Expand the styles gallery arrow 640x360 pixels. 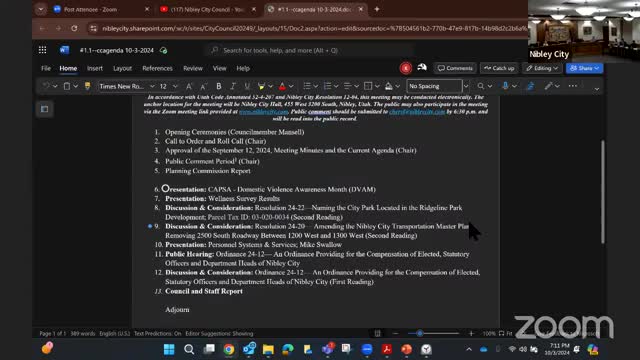(x=466, y=86)
